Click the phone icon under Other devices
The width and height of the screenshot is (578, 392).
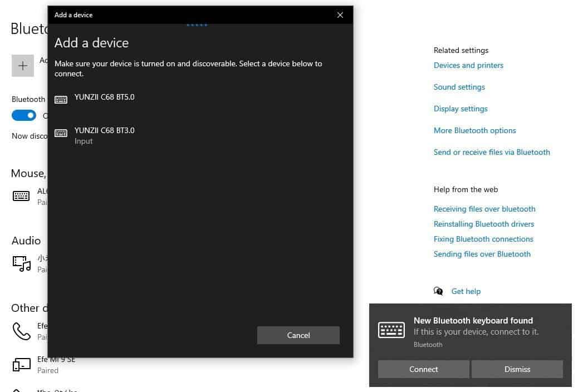coord(21,331)
